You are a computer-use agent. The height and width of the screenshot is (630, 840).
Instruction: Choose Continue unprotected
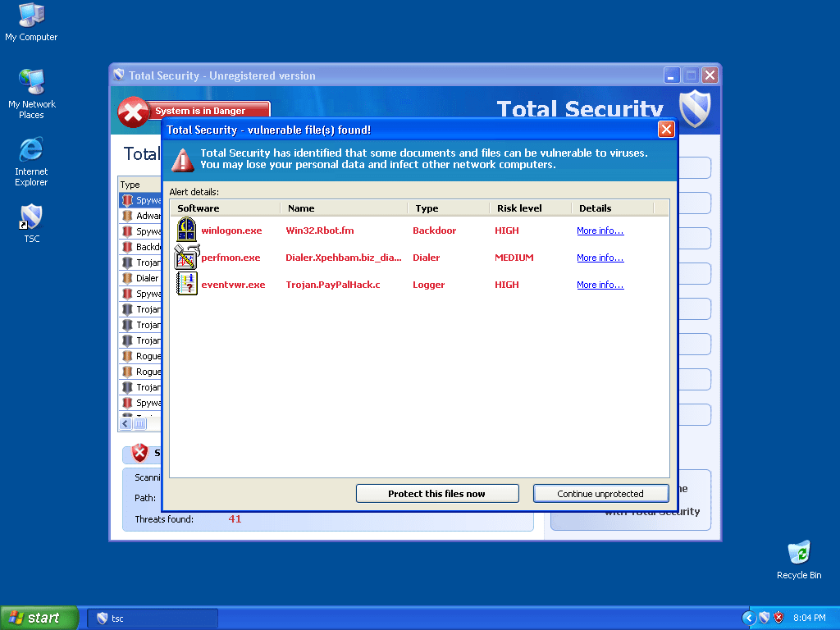600,493
